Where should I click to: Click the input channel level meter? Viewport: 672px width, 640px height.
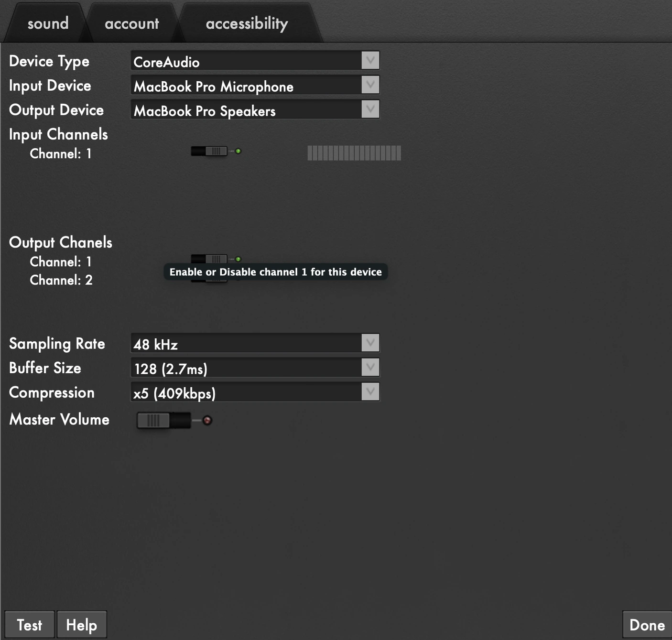(x=354, y=153)
